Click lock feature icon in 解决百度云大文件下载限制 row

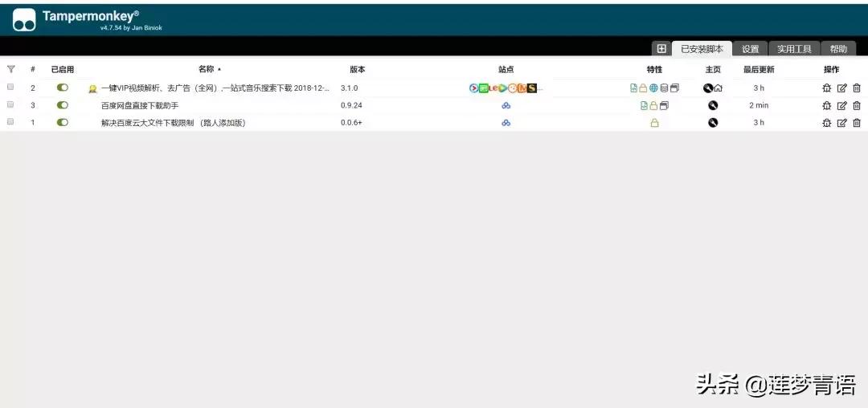pyautogui.click(x=654, y=123)
